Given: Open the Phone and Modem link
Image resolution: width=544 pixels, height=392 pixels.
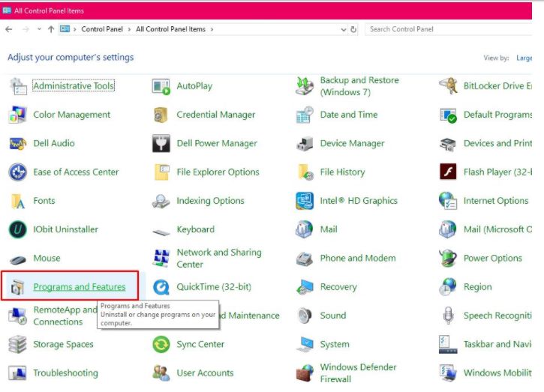Looking at the screenshot, I should pyautogui.click(x=358, y=259).
